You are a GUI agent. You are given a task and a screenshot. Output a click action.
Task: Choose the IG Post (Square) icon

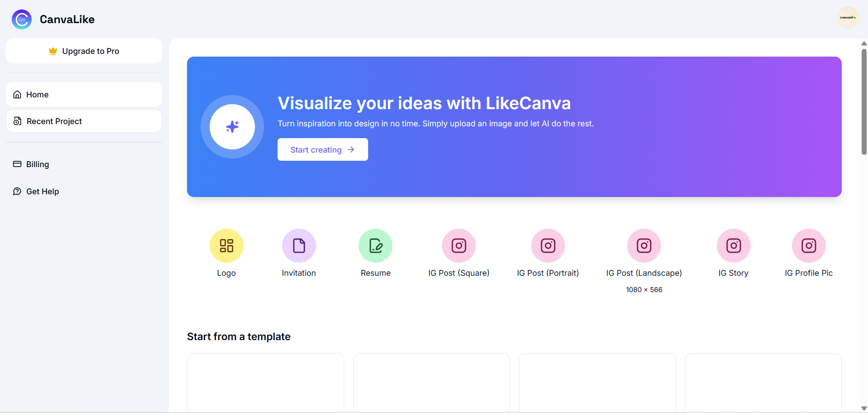click(459, 245)
